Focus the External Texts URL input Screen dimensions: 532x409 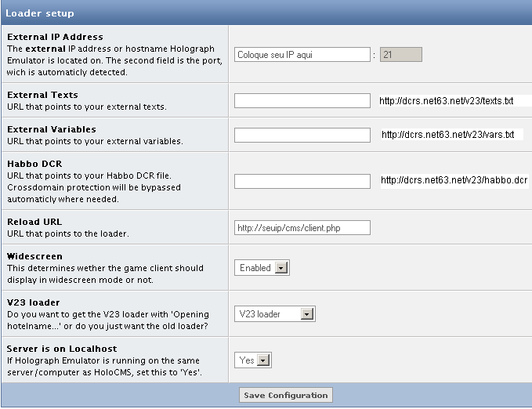[x=302, y=101]
